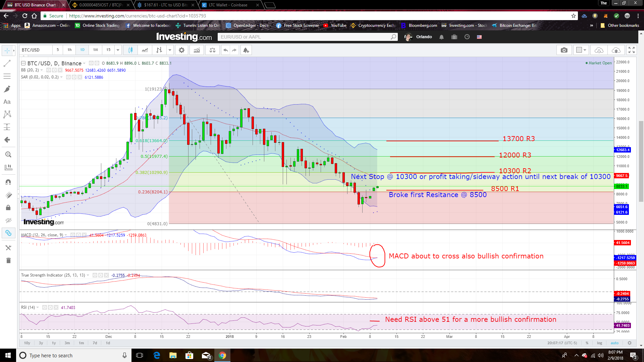Open the time interval dropdown arrow
644x362 pixels.
pos(118,50)
